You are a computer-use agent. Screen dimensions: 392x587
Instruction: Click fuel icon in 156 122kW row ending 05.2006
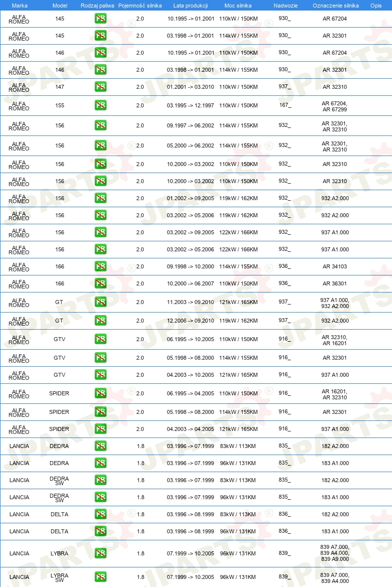101,249
